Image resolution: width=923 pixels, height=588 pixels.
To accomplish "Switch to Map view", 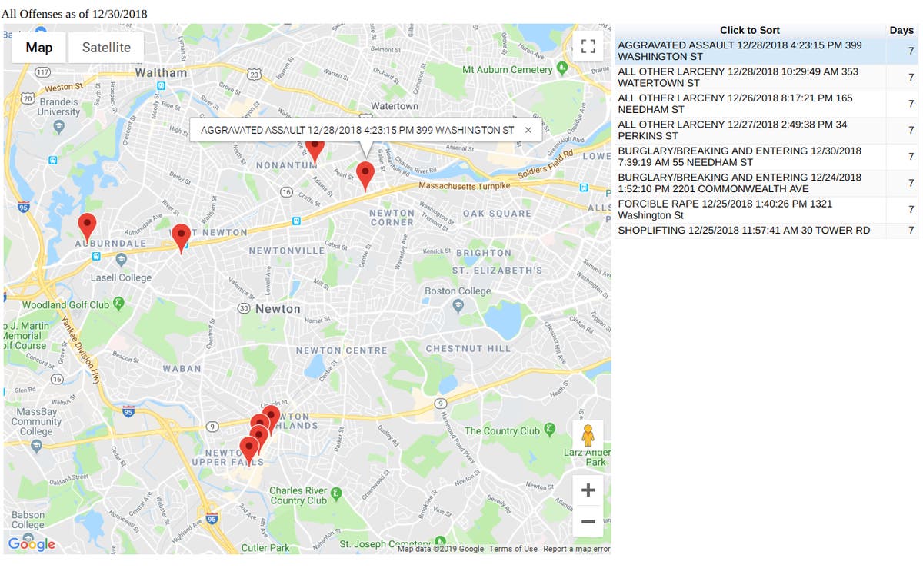I will (39, 48).
